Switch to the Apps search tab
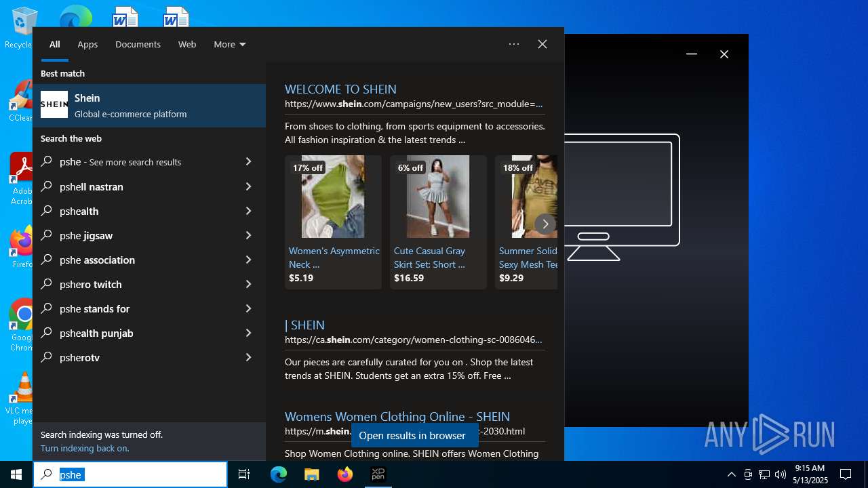The height and width of the screenshot is (488, 868). click(87, 44)
